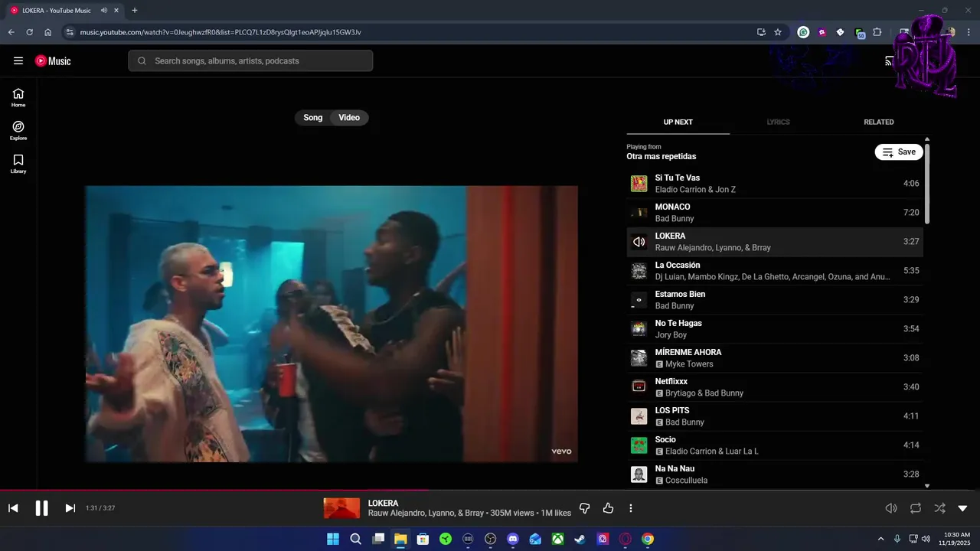Play La Occasión from the queue
This screenshot has width=980, height=551.
775,271
